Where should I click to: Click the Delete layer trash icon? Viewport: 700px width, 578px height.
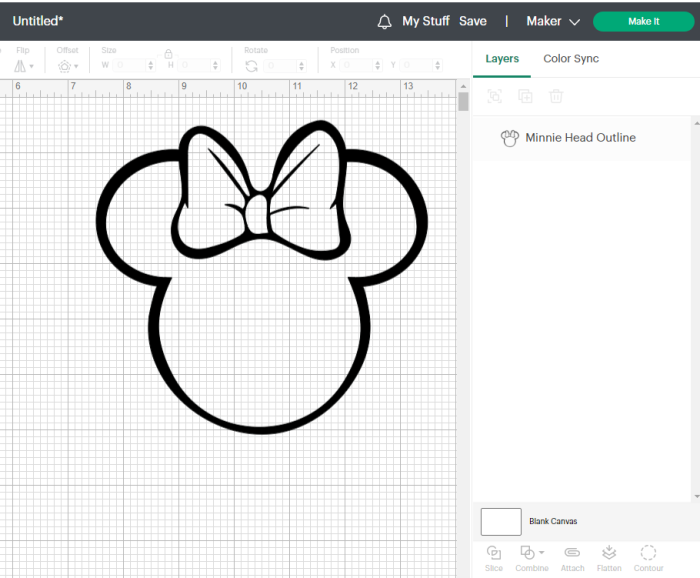click(556, 96)
